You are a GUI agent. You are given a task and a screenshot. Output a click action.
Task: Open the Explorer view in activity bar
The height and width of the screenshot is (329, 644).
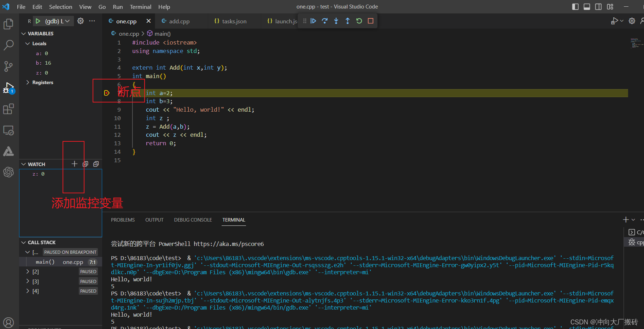point(8,24)
